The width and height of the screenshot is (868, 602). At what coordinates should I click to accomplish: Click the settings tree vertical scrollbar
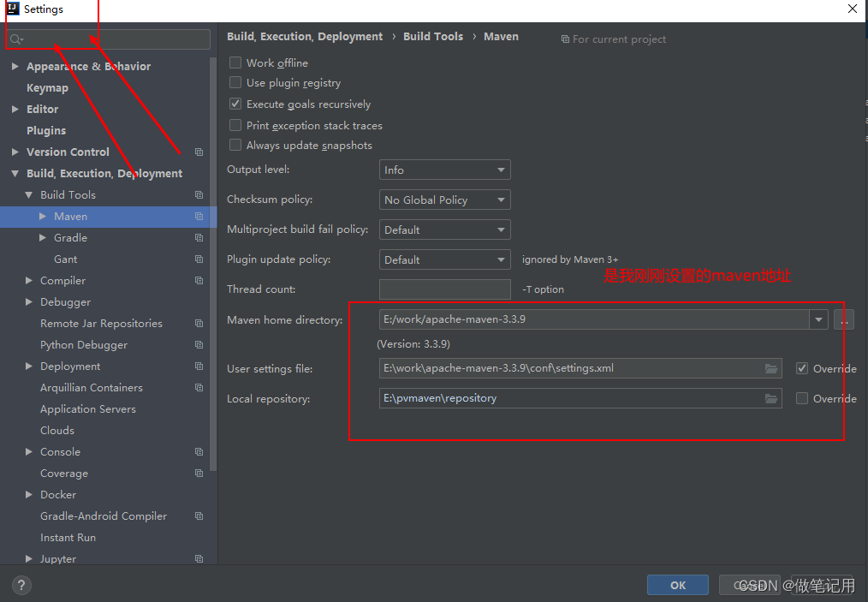pos(213,263)
